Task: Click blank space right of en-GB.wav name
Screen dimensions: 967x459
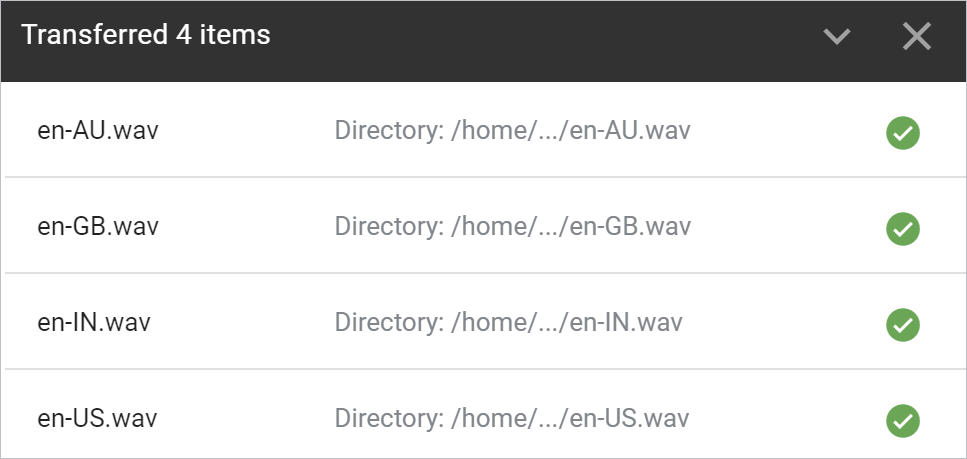Action: (245, 227)
